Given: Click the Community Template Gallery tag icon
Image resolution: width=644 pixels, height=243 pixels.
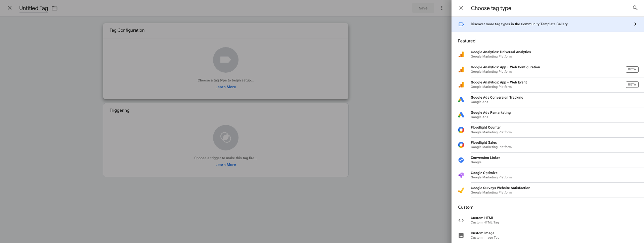Looking at the screenshot, I should pyautogui.click(x=461, y=24).
